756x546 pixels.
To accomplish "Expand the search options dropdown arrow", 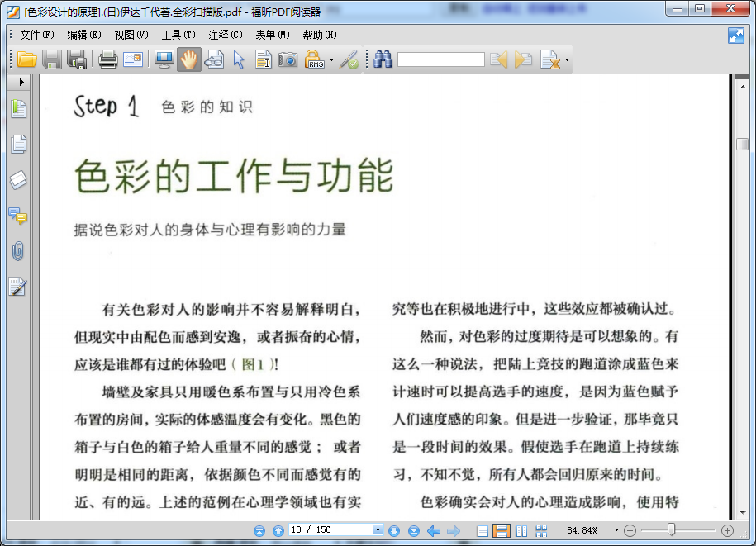I will (x=567, y=59).
